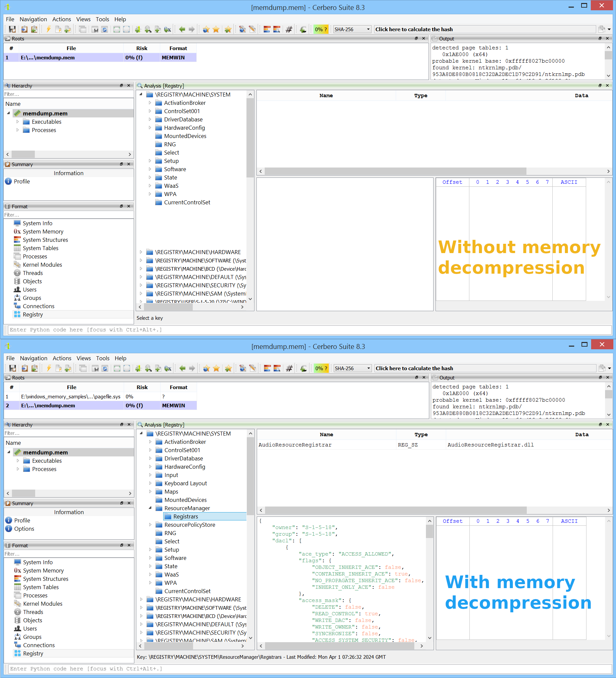Select System Memory in the top window Format panel
616x678 pixels.
pyautogui.click(x=43, y=232)
